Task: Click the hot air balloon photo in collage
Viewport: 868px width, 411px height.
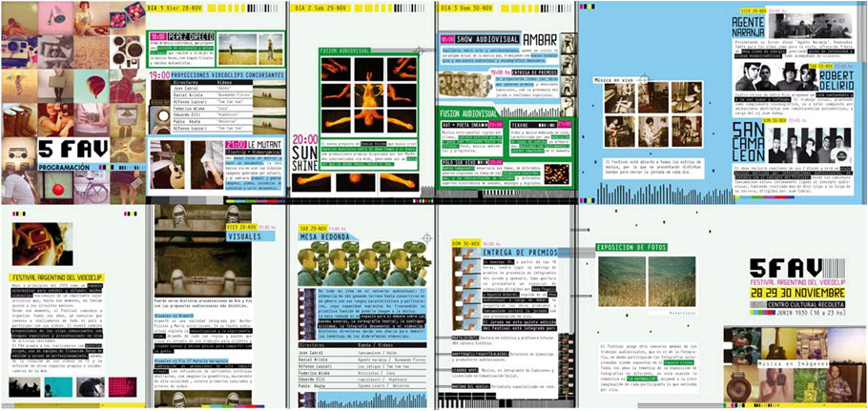Action: (92, 86)
